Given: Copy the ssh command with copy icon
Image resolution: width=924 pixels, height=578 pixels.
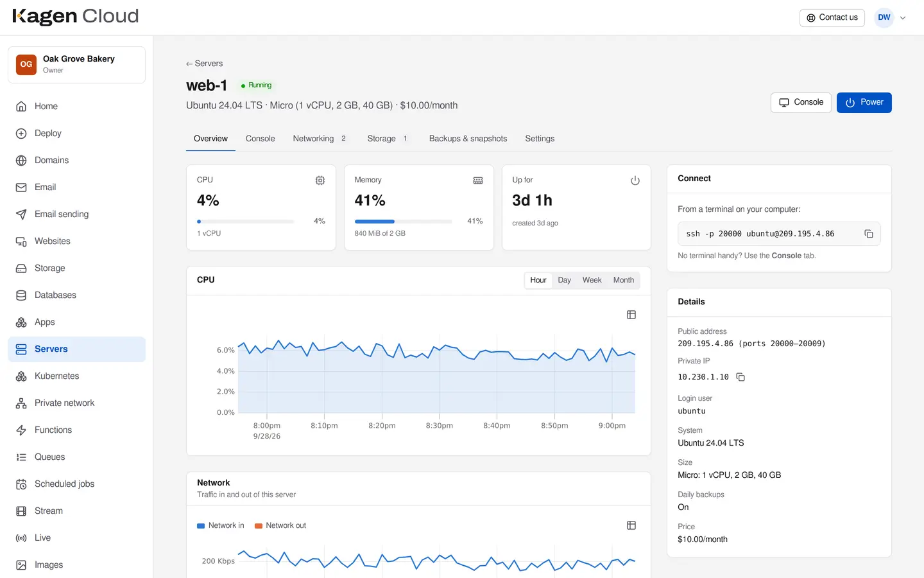Looking at the screenshot, I should coord(869,234).
